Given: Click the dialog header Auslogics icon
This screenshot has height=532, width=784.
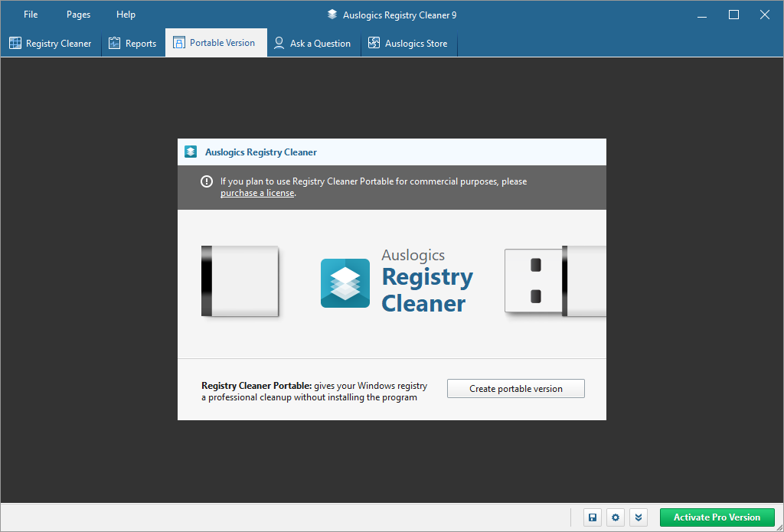Looking at the screenshot, I should pos(191,152).
